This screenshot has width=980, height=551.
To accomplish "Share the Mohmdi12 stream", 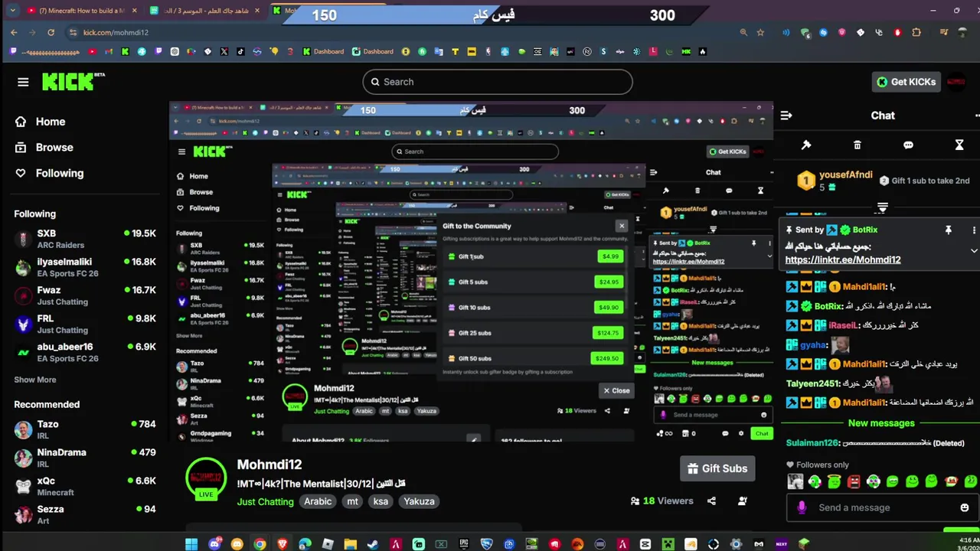I will pos(712,500).
